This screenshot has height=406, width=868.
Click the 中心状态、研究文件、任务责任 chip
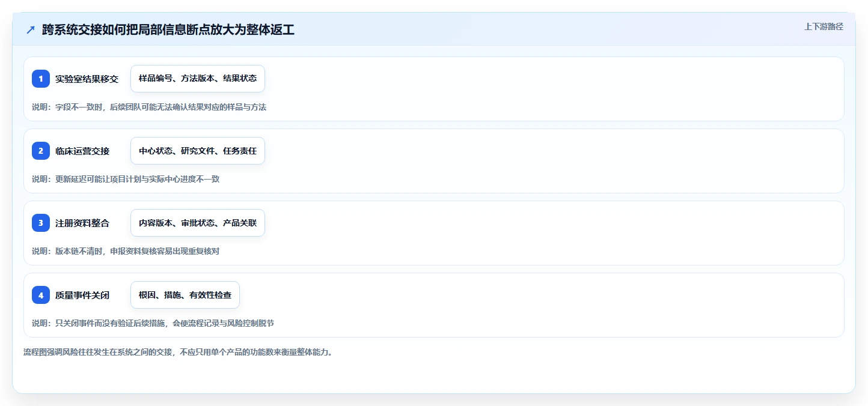198,151
